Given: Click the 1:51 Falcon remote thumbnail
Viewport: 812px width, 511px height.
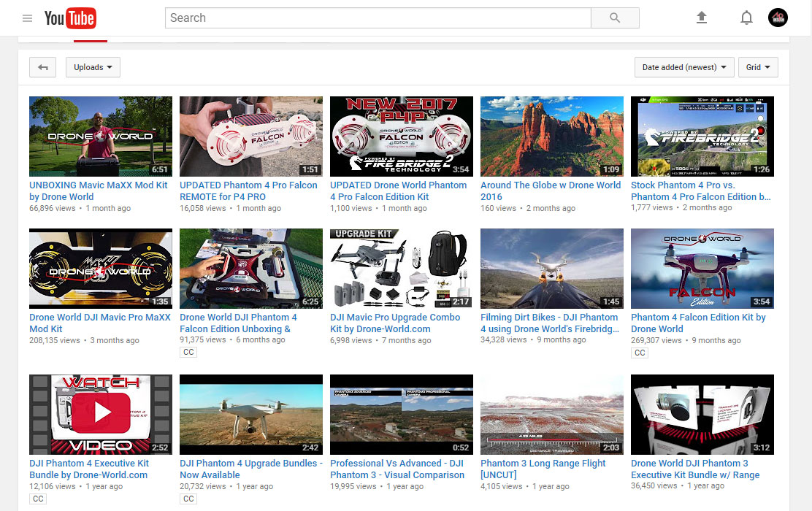Looking at the screenshot, I should [251, 137].
